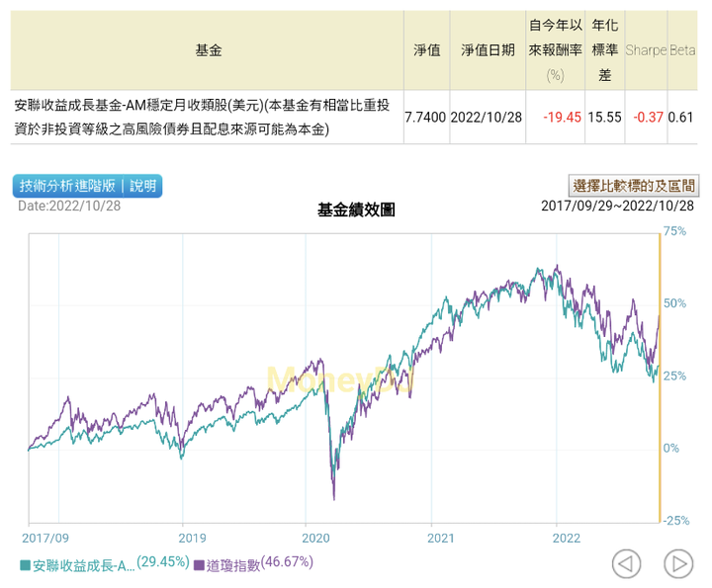Click 選擇比較標的及區間 button
The height and width of the screenshot is (588, 712).
pos(634,186)
